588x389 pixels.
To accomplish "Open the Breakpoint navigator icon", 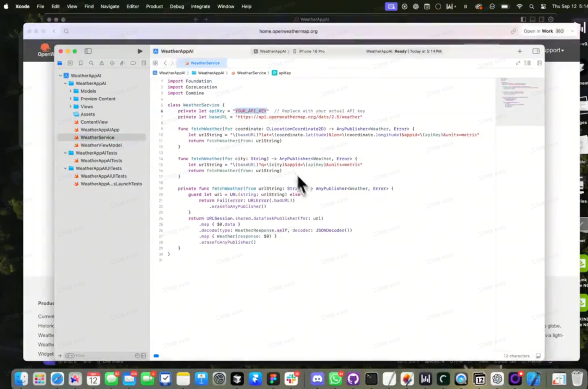I will (x=133, y=63).
